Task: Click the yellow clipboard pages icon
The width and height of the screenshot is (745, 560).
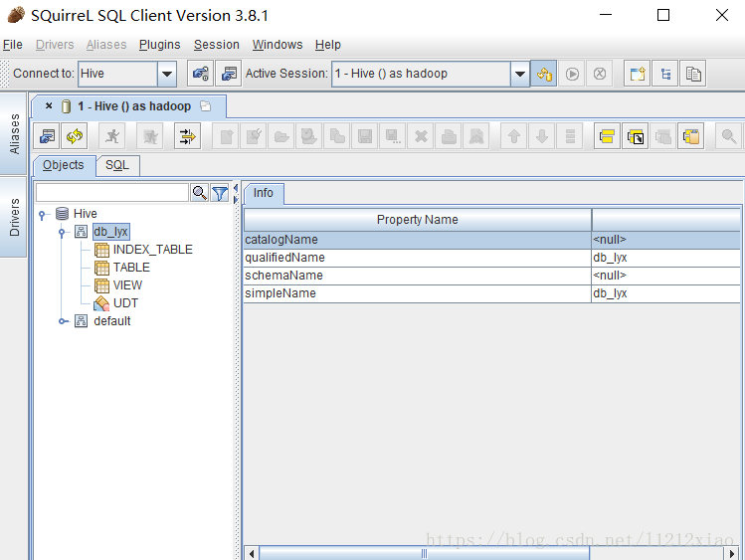Action: [x=691, y=137]
